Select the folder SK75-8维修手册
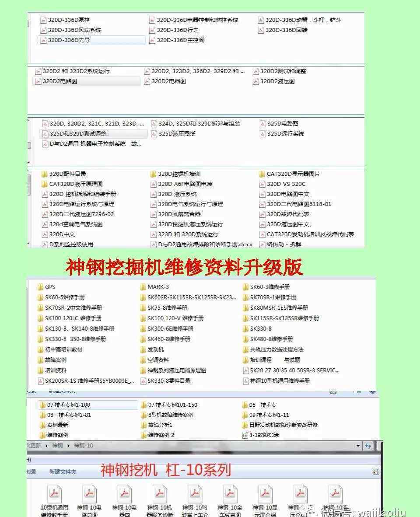The width and height of the screenshot is (420, 517). click(x=167, y=308)
